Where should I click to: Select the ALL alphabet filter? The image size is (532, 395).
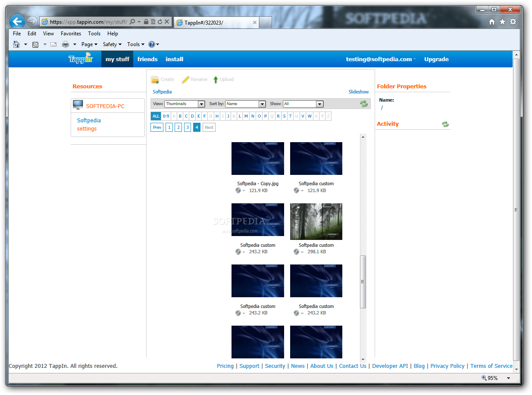point(156,116)
